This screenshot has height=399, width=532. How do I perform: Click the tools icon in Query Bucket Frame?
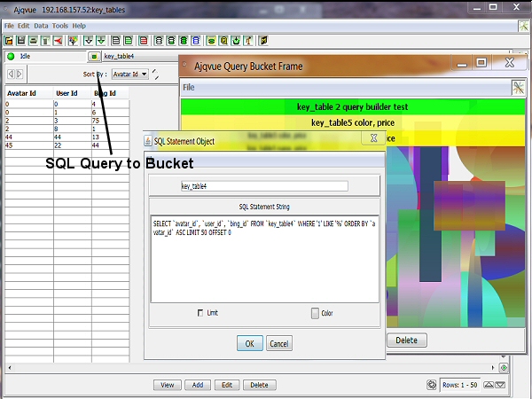519,88
